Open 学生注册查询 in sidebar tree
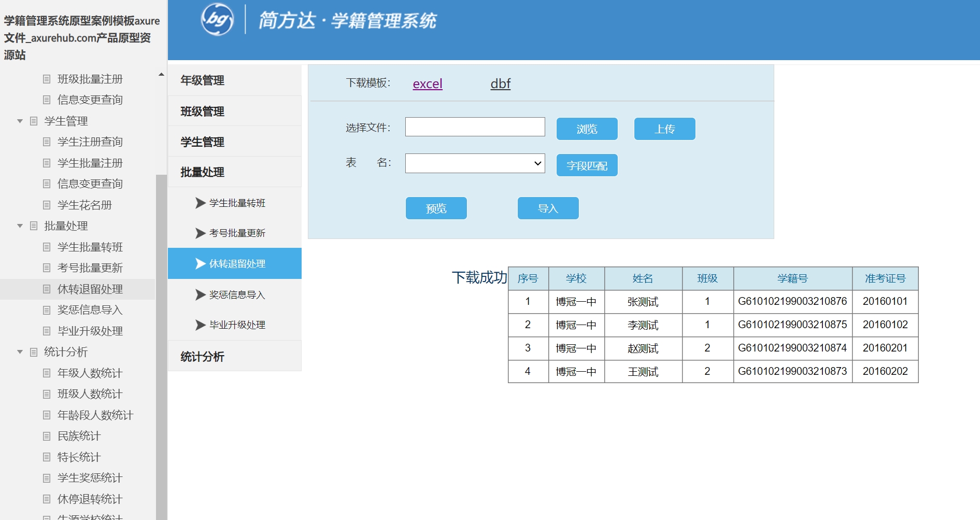This screenshot has height=520, width=980. [x=90, y=142]
